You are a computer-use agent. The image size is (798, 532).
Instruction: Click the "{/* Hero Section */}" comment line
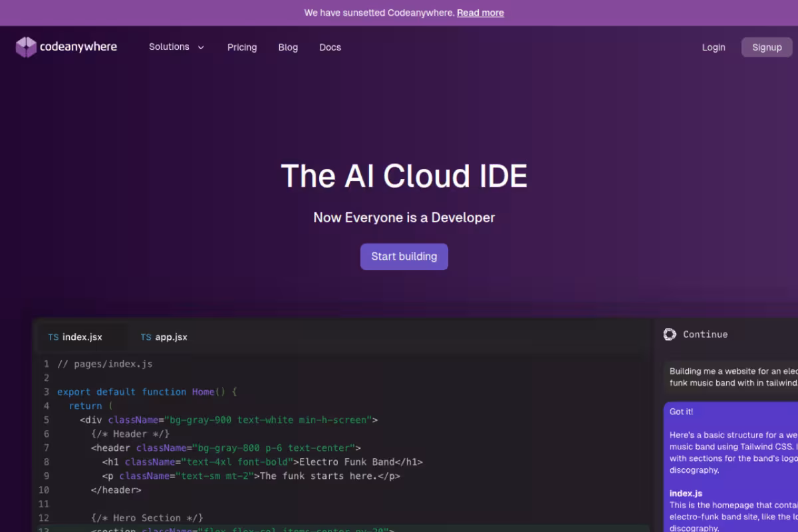pos(147,517)
